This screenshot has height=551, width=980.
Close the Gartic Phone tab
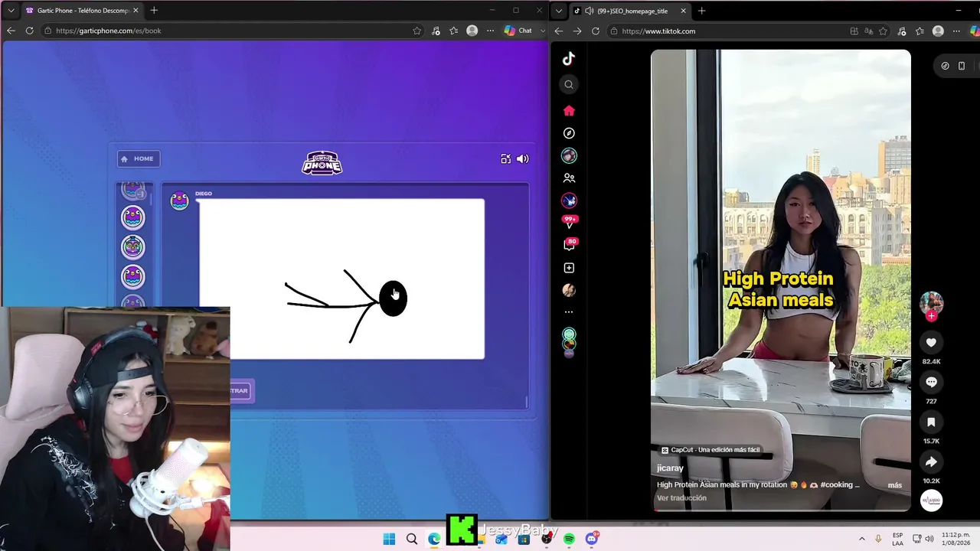tap(136, 11)
